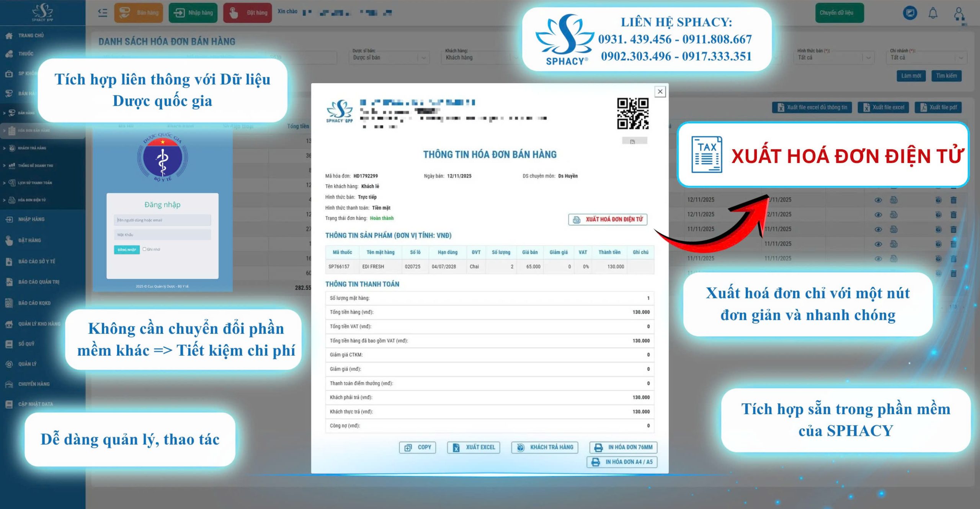
Task: Click the notification bell icon
Action: click(x=933, y=13)
